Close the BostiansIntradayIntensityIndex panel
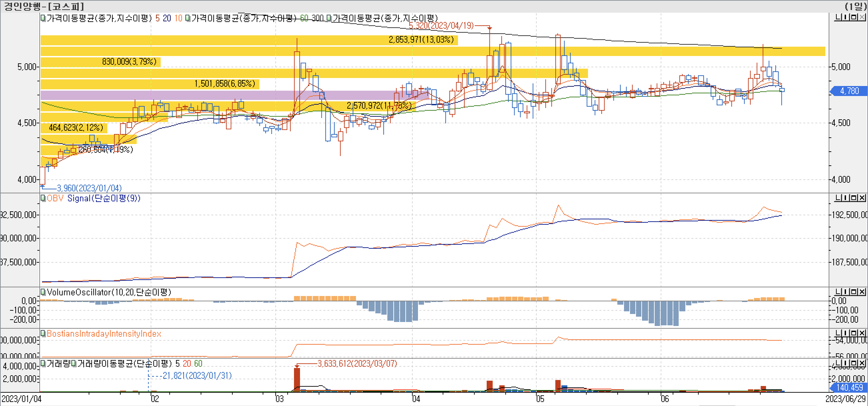This screenshot has width=868, height=406. [x=862, y=333]
